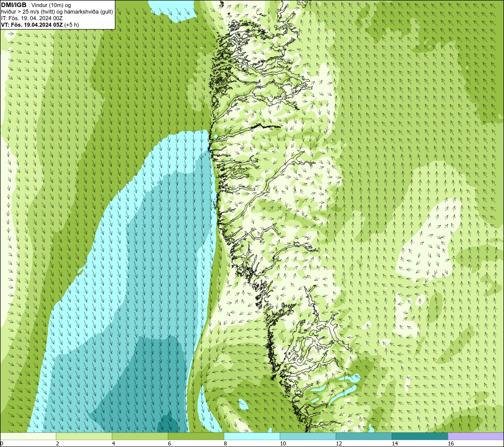Click the legend label '6'
504x447 pixels.
pos(169,444)
